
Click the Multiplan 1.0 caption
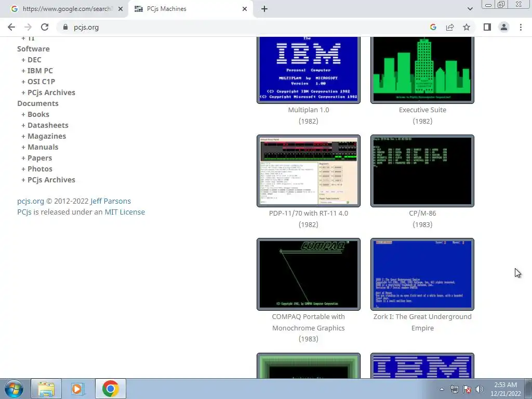tap(309, 110)
